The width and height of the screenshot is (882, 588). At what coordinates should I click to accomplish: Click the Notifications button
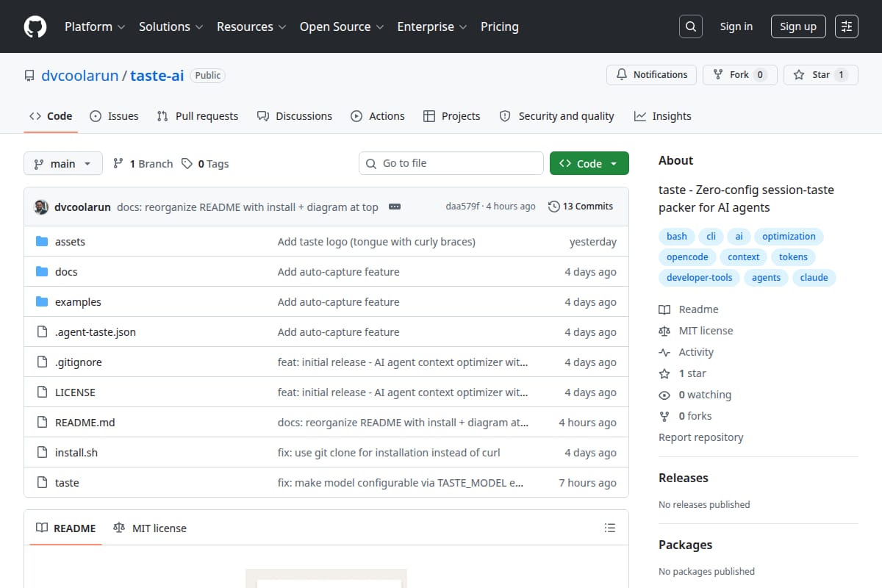pyautogui.click(x=652, y=75)
